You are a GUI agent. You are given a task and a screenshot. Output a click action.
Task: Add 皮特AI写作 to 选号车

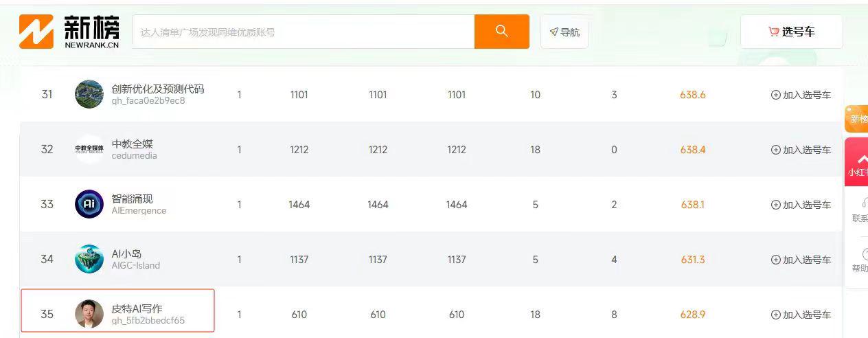tap(801, 315)
